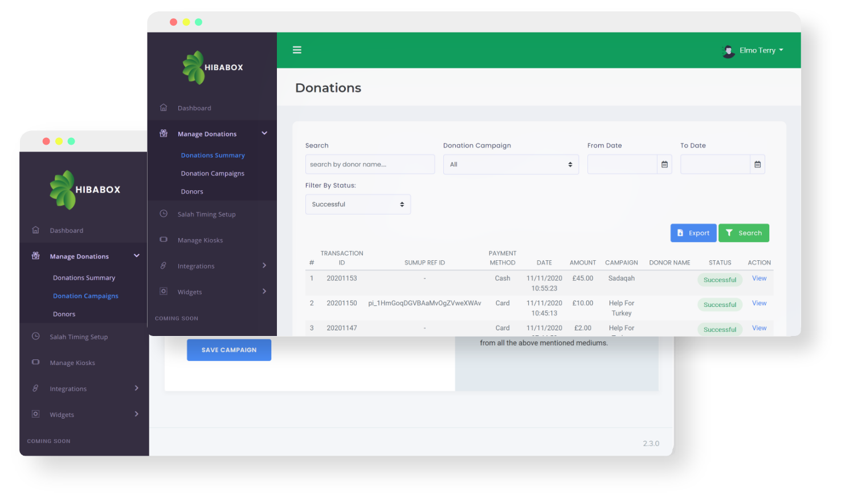Screen dimensions: 841x504
Task: Collapse the Manage Donations section in front sidebar
Action: (264, 133)
